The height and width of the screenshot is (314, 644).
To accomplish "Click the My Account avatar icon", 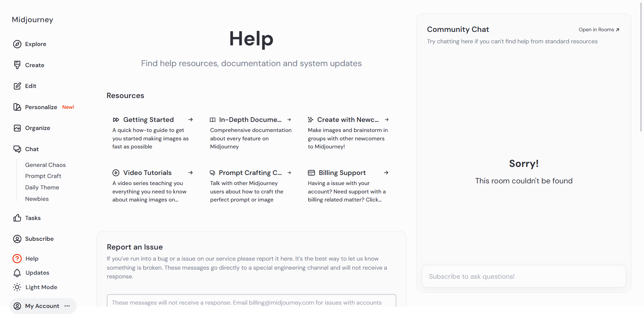I will [17, 306].
